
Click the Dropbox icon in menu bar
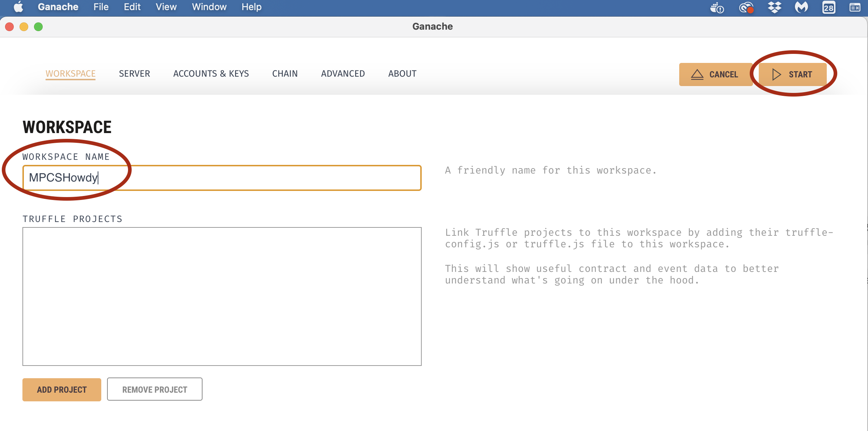tap(774, 7)
